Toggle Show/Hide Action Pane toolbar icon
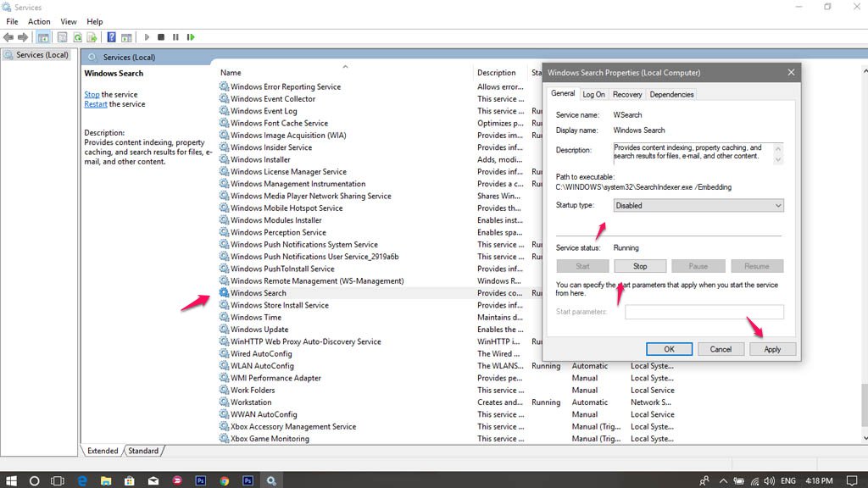 [x=126, y=37]
